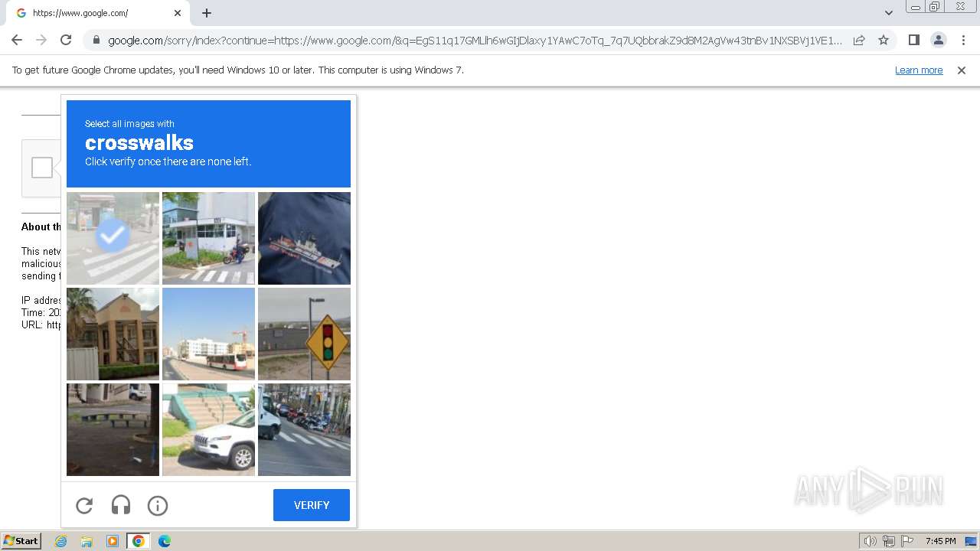
Task: Open CAPTCHA help info icon
Action: coord(158,505)
